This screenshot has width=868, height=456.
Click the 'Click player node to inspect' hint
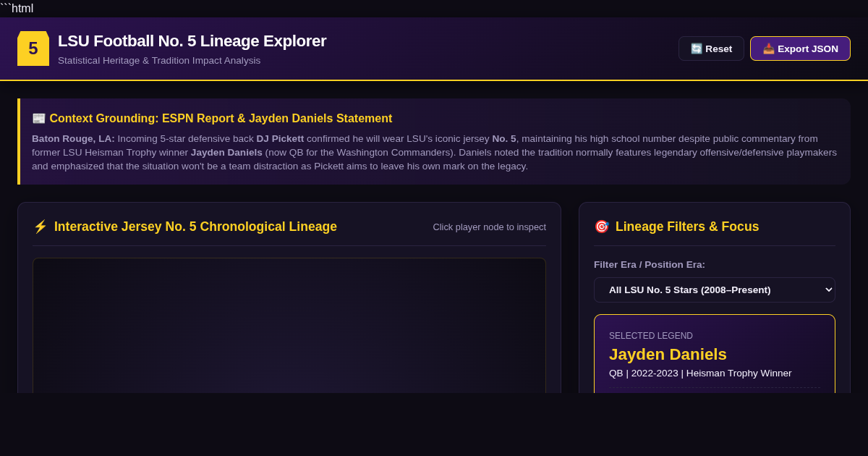click(x=490, y=227)
